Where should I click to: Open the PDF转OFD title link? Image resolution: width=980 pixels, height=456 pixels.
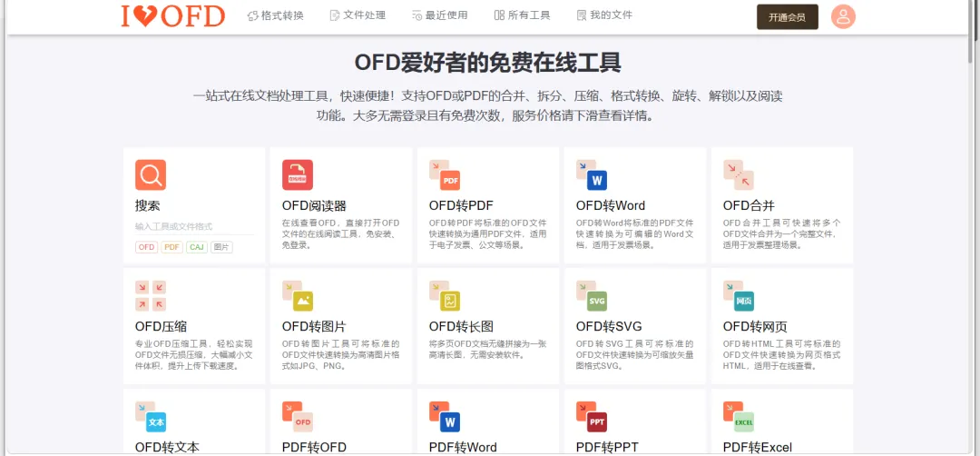tap(314, 447)
